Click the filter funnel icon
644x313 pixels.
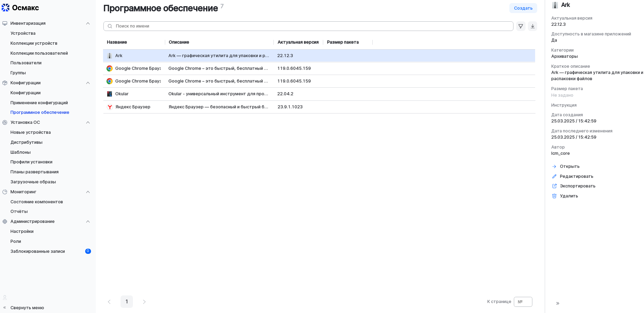click(521, 26)
